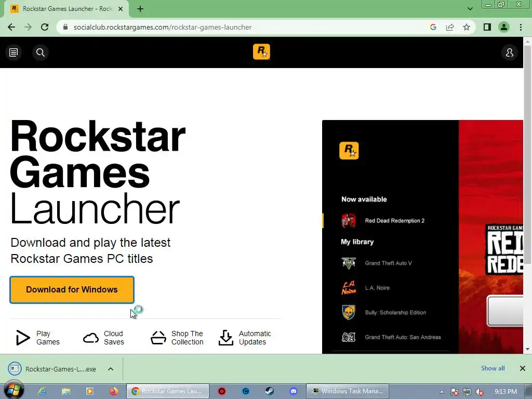Click the Rockstar logo in the header
532x399 pixels.
click(x=261, y=52)
